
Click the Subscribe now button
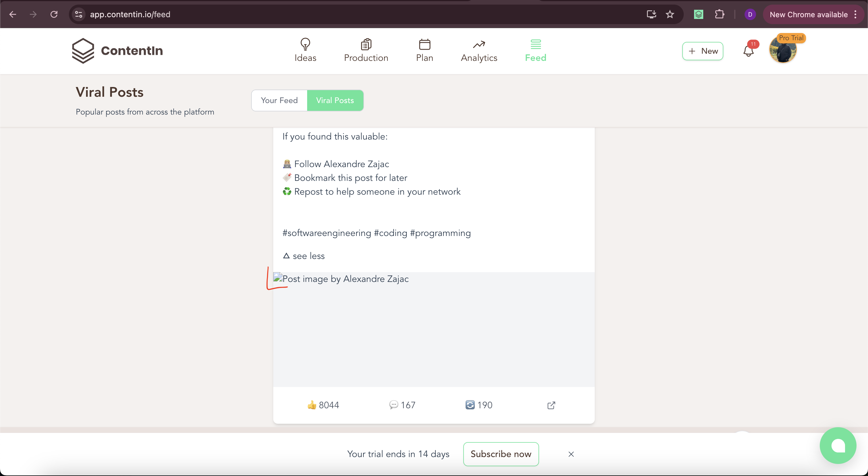click(501, 454)
